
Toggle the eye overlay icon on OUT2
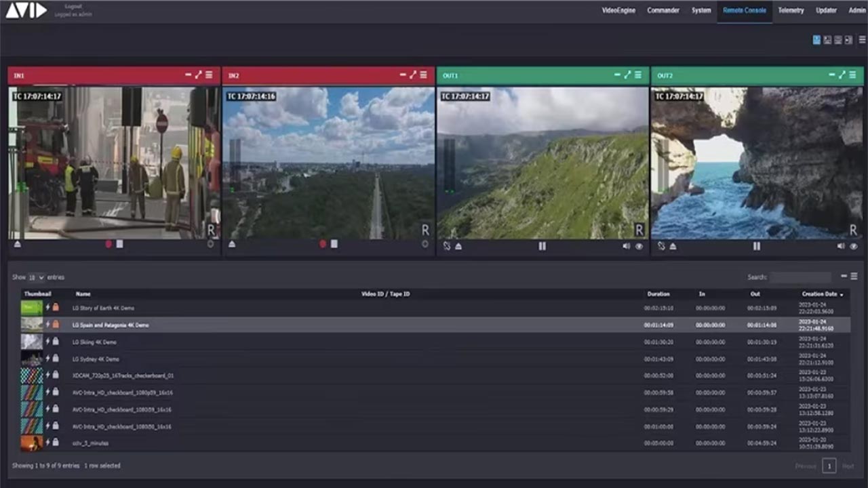[x=853, y=246]
